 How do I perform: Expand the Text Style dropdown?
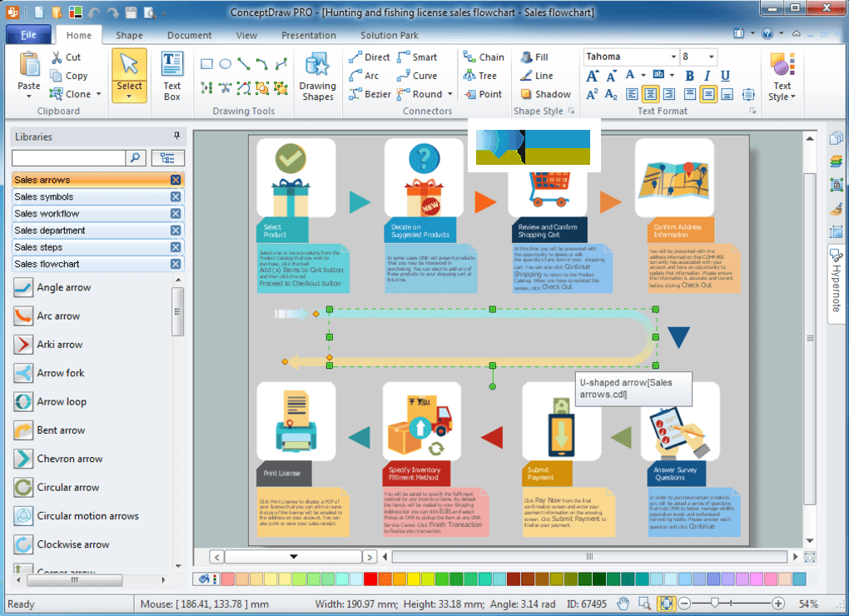(x=782, y=97)
